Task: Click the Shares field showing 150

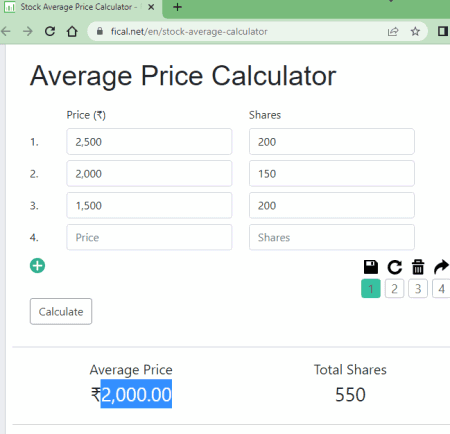Action: click(332, 174)
